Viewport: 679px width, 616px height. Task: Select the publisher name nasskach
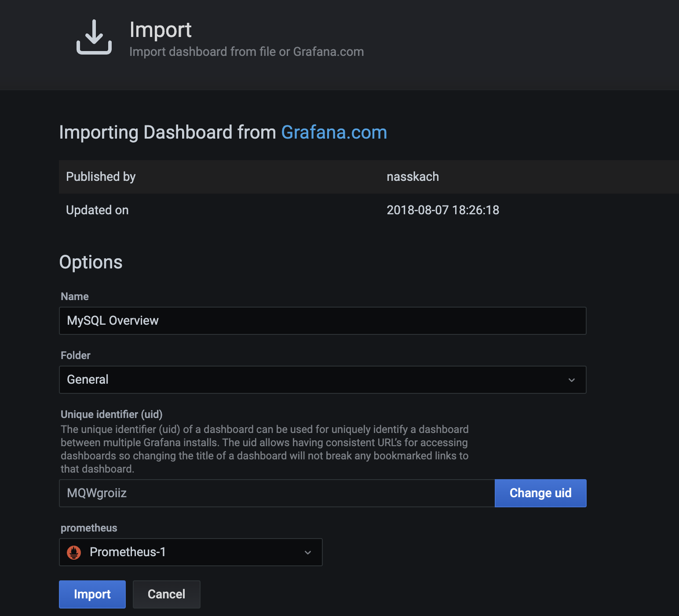(413, 177)
